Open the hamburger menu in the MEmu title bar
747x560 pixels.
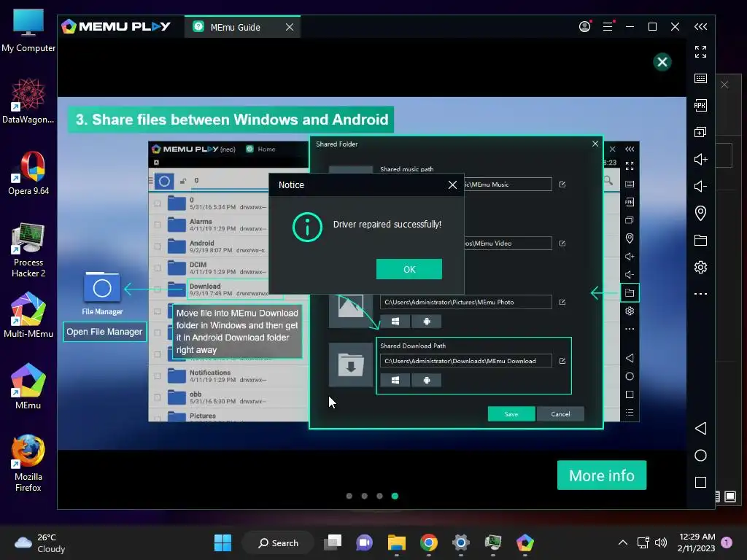(608, 27)
